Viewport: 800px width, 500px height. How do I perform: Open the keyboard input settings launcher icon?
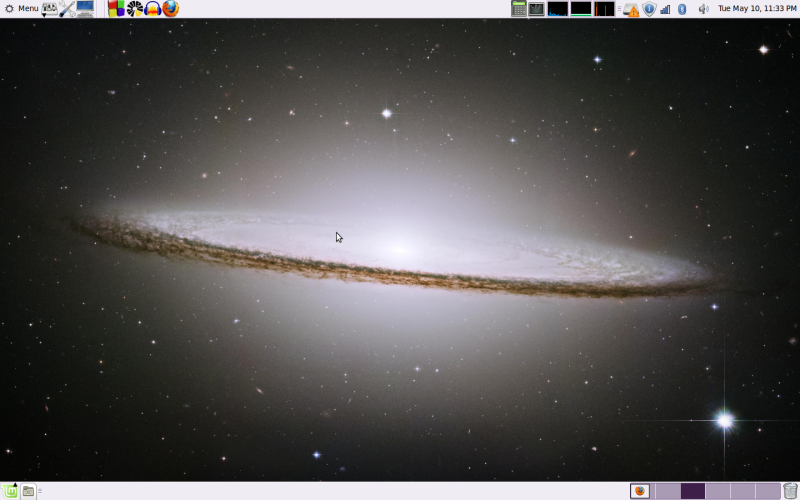49,9
